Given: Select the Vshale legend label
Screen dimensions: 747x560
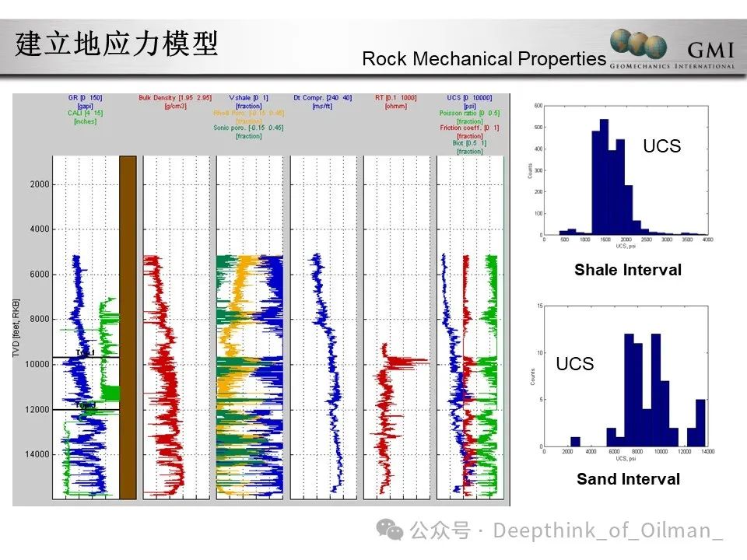Looking at the screenshot, I should [x=249, y=98].
